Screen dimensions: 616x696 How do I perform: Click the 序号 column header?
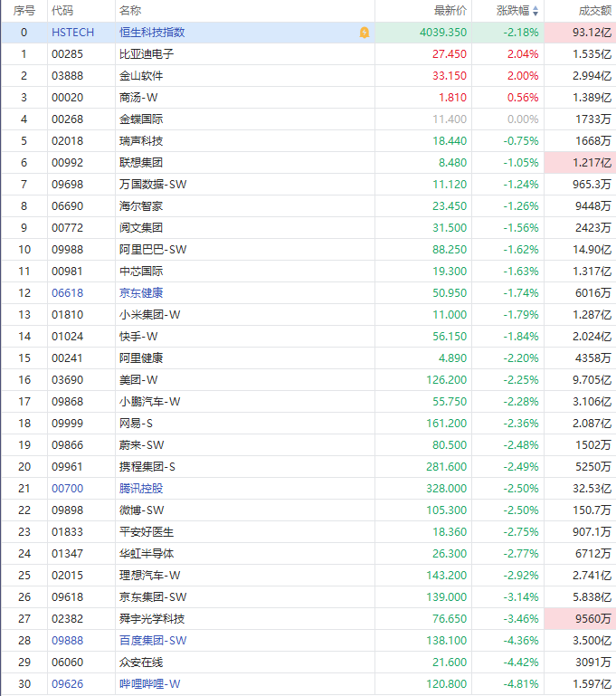point(24,11)
